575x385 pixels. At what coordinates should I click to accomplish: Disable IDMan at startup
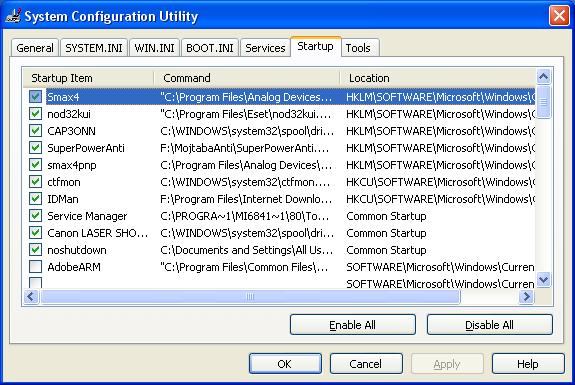pyautogui.click(x=36, y=199)
